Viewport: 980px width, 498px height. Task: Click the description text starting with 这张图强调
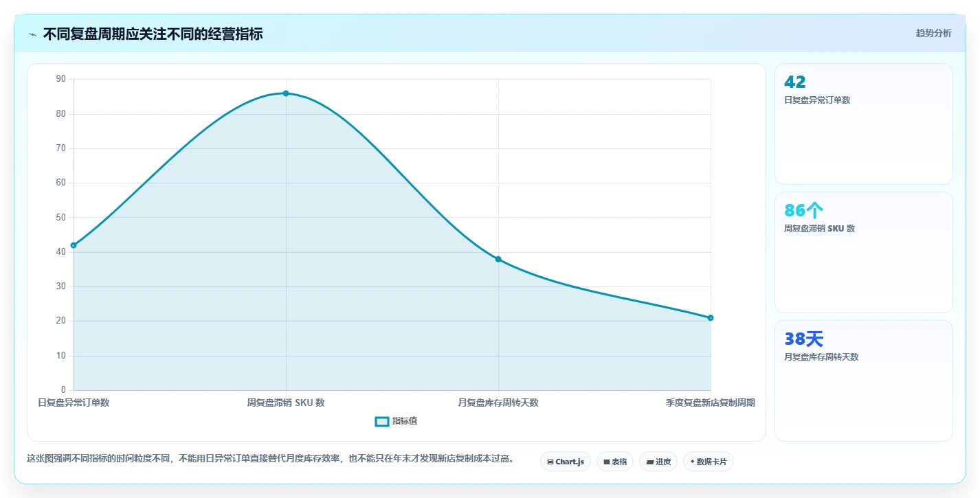(x=270, y=458)
